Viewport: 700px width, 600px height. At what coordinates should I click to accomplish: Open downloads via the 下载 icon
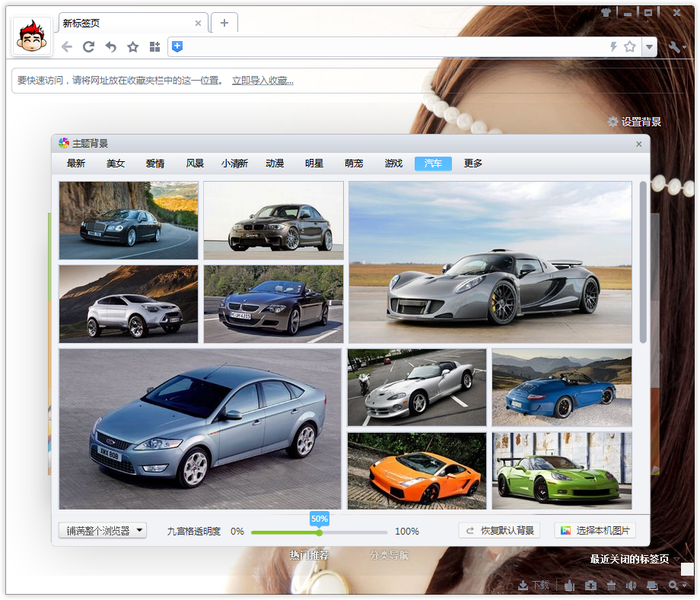pos(533,585)
